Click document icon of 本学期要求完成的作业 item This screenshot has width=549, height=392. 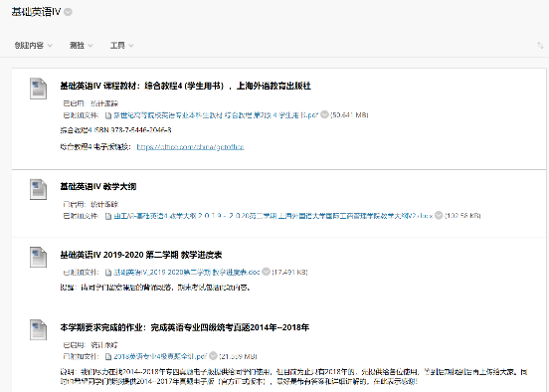click(x=38, y=329)
